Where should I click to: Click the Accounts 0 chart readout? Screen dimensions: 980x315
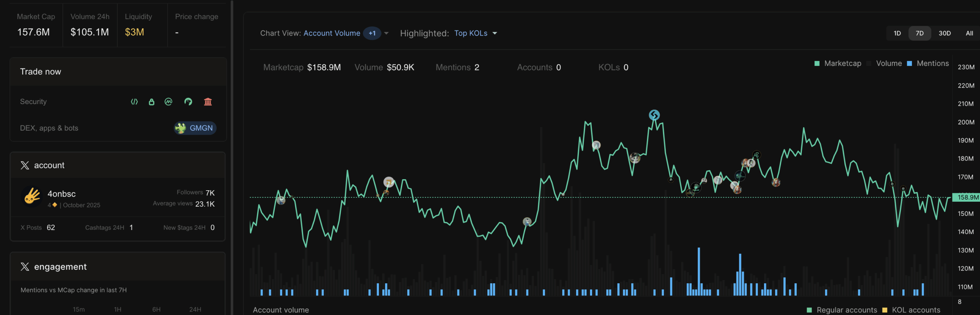point(539,67)
